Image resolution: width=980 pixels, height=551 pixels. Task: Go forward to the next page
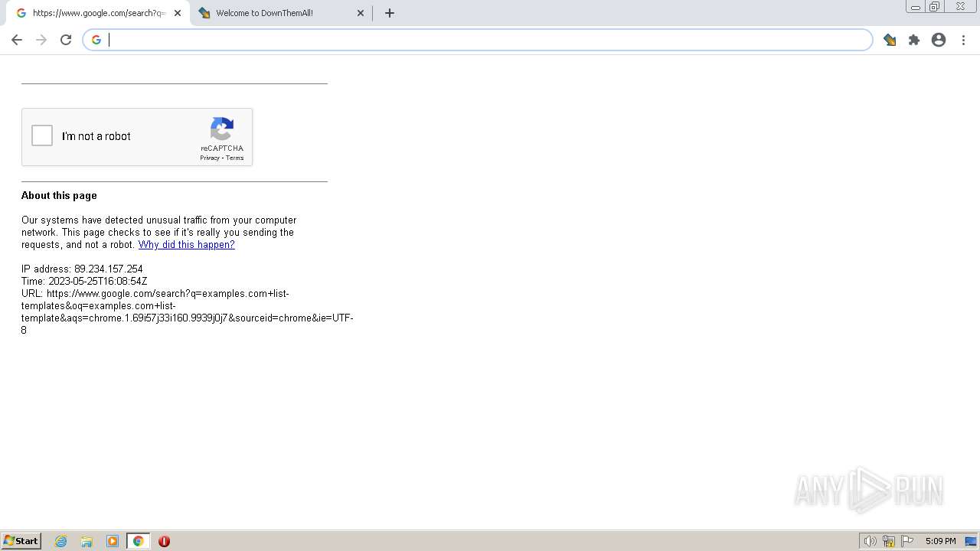[x=41, y=40]
